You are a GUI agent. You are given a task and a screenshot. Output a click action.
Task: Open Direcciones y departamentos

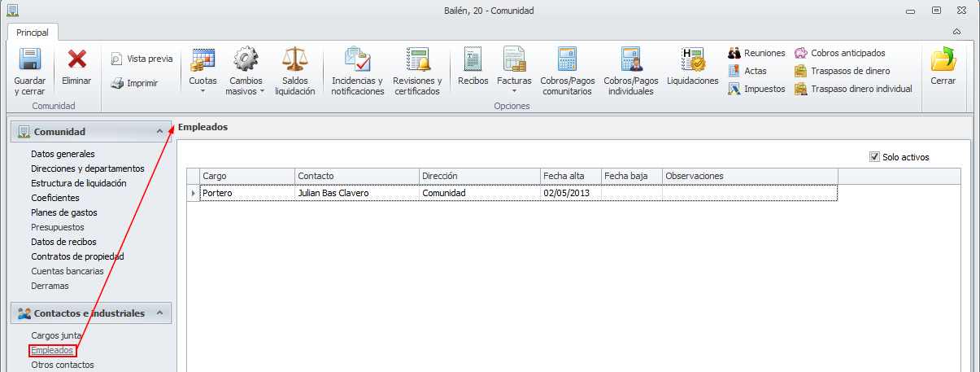[88, 168]
